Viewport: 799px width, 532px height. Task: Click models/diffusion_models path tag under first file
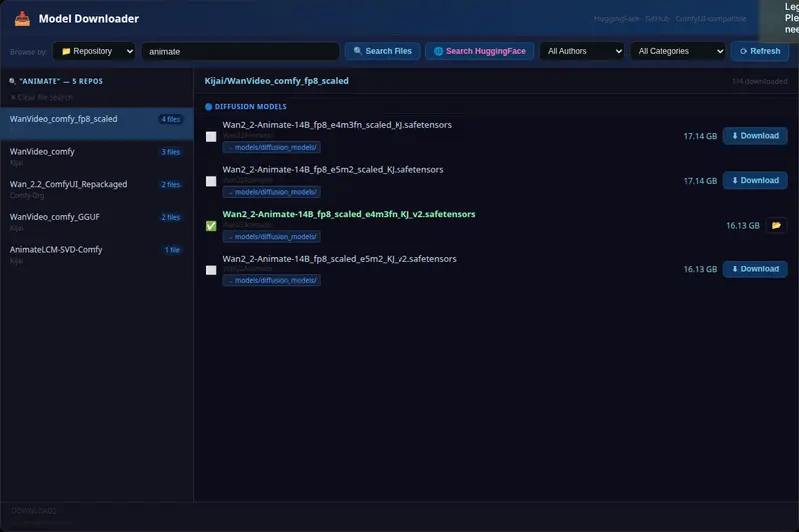coord(271,148)
